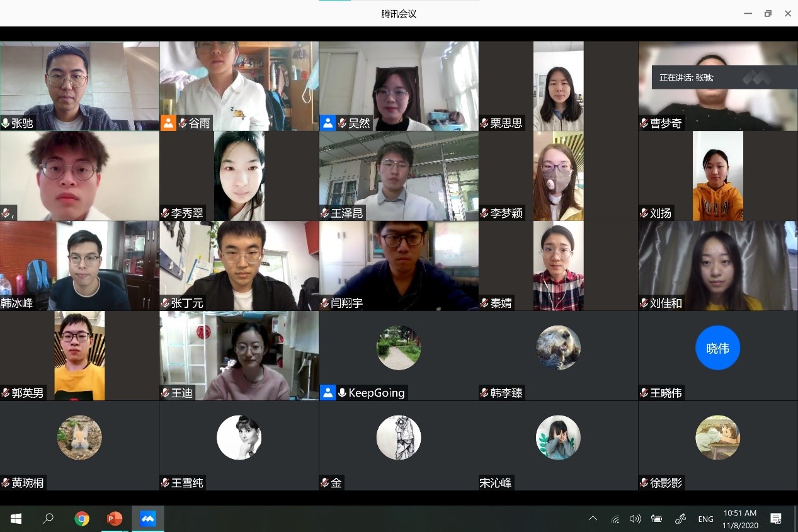Open Tencent Meeting from the taskbar
The width and height of the screenshot is (798, 532).
(x=148, y=519)
